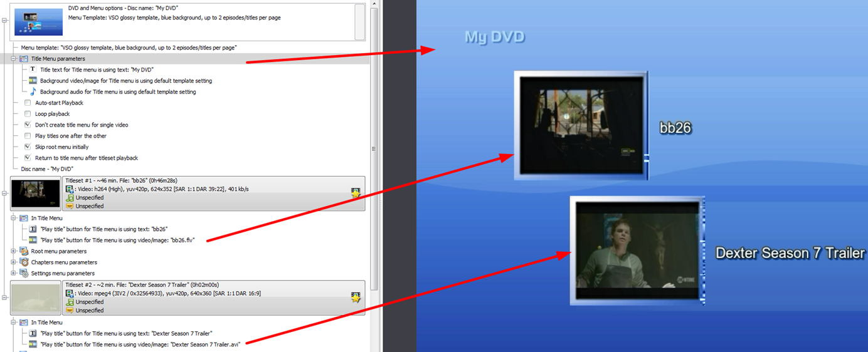The image size is (868, 352).
Task: Click the tree panel vertical scrollbar thumb
Action: pos(374,149)
